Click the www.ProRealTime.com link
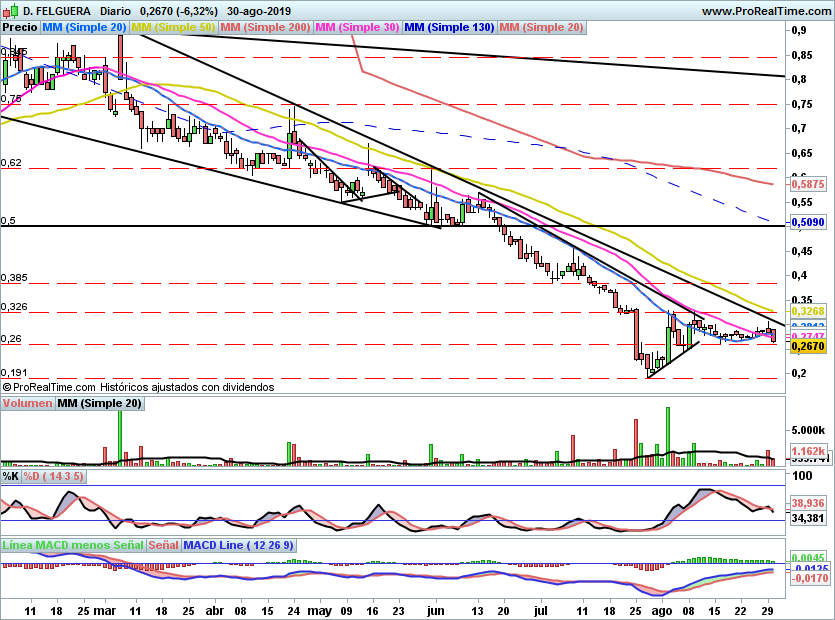Screen dimensions: 835x620 [766, 11]
